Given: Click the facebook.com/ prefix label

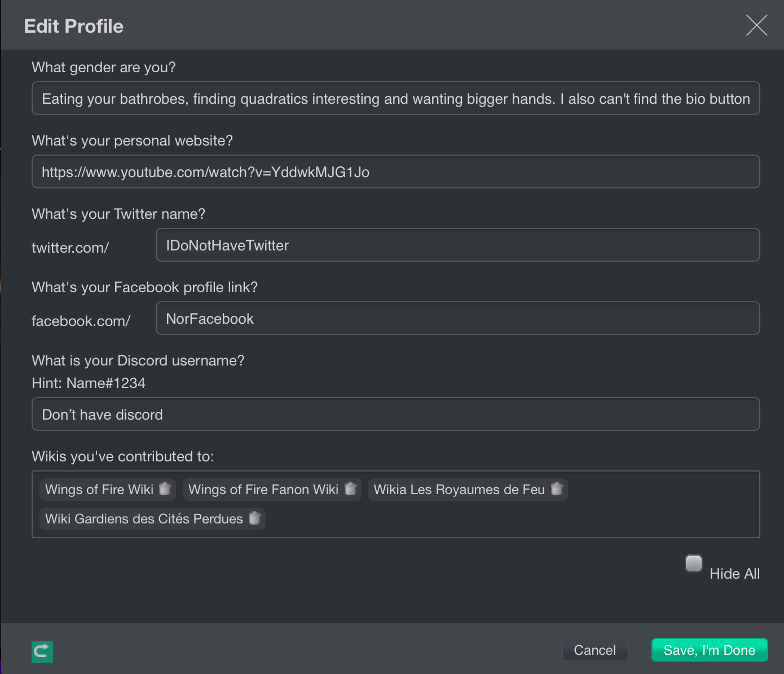Looking at the screenshot, I should [x=81, y=321].
